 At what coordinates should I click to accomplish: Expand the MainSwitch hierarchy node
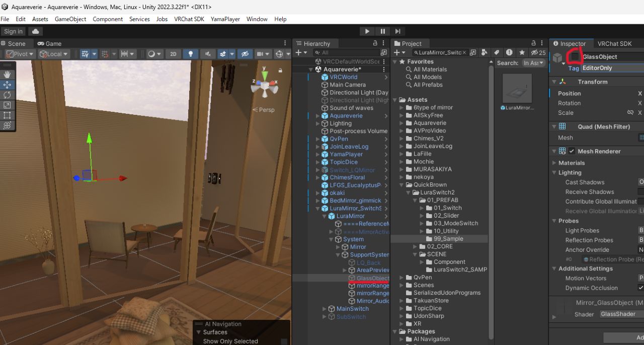(x=325, y=309)
